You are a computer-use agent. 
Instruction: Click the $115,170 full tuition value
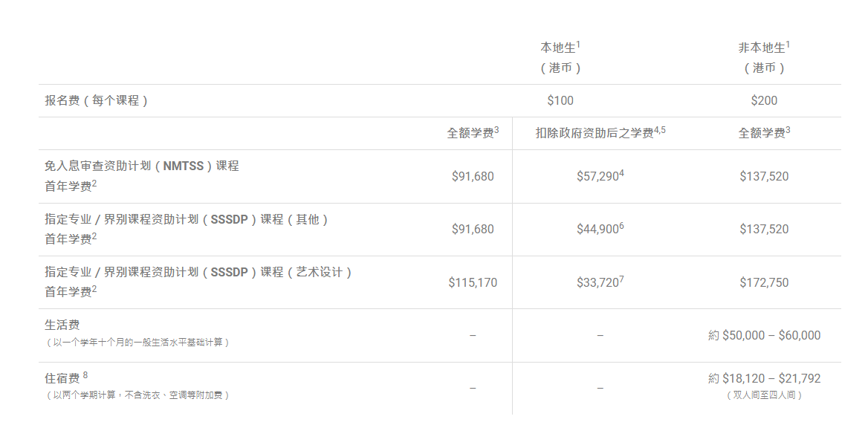(473, 282)
